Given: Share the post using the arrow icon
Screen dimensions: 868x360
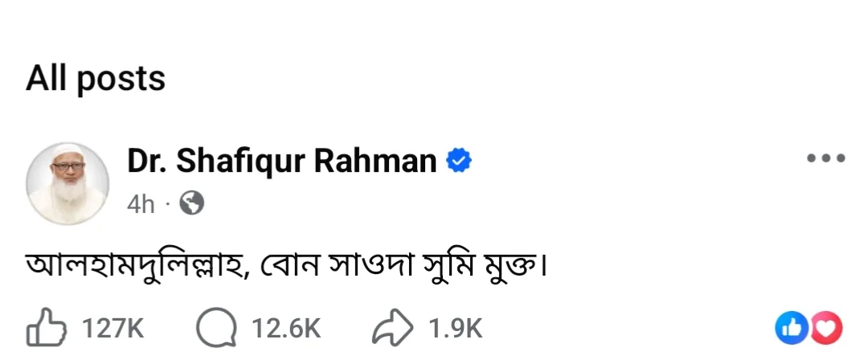Looking at the screenshot, I should click(394, 328).
